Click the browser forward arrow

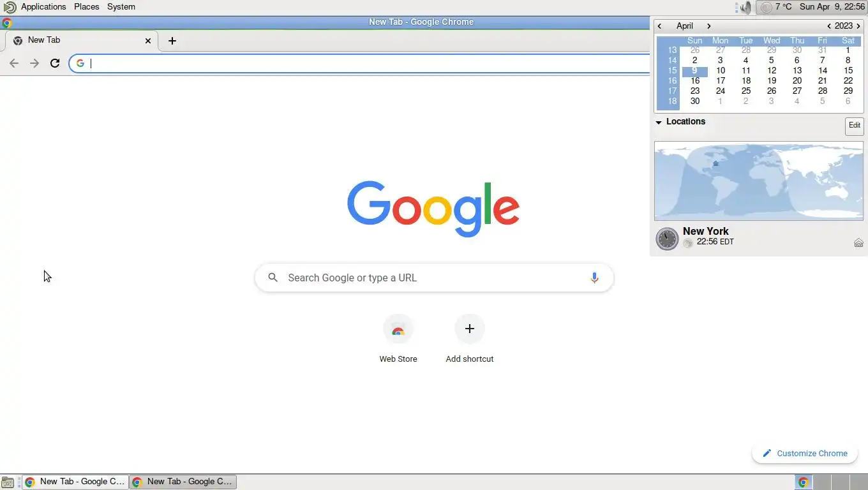(34, 63)
